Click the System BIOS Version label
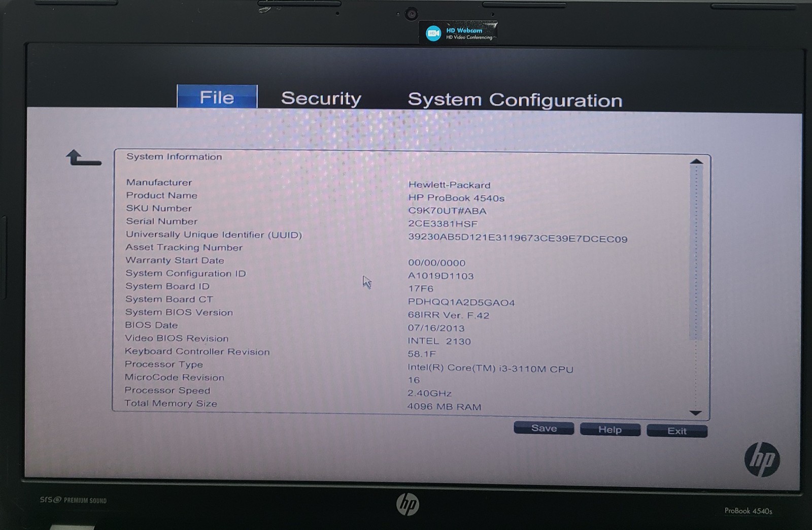 click(x=179, y=312)
